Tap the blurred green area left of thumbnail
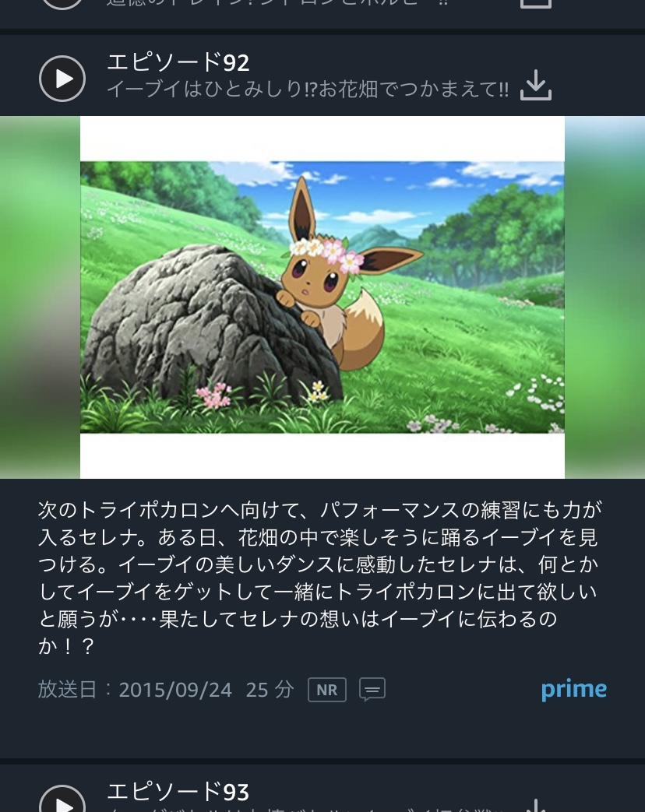 coord(40,297)
